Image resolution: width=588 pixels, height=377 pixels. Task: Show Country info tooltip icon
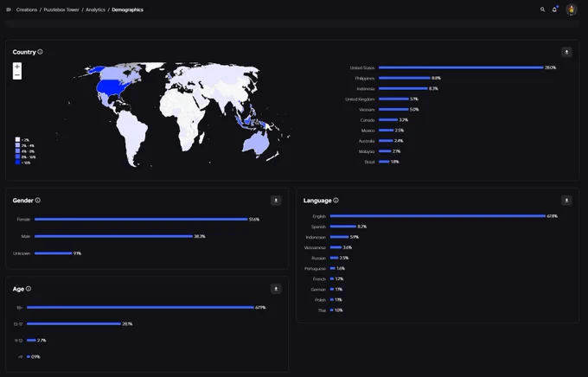click(x=40, y=52)
